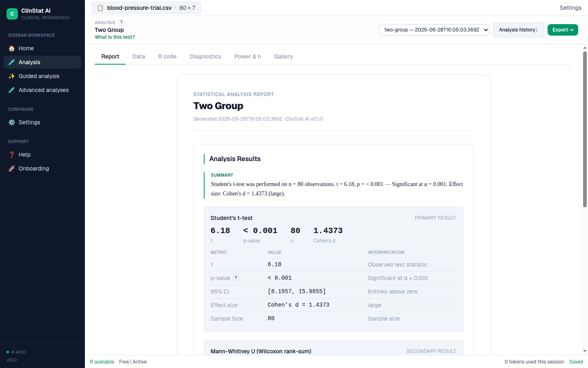This screenshot has height=368, width=588.
Task: Open Advanced analyses in sidebar
Action: pos(42,90)
